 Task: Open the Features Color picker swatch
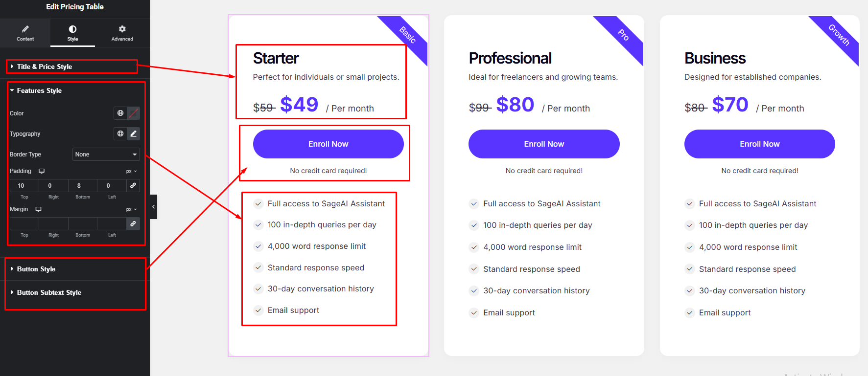coord(133,113)
